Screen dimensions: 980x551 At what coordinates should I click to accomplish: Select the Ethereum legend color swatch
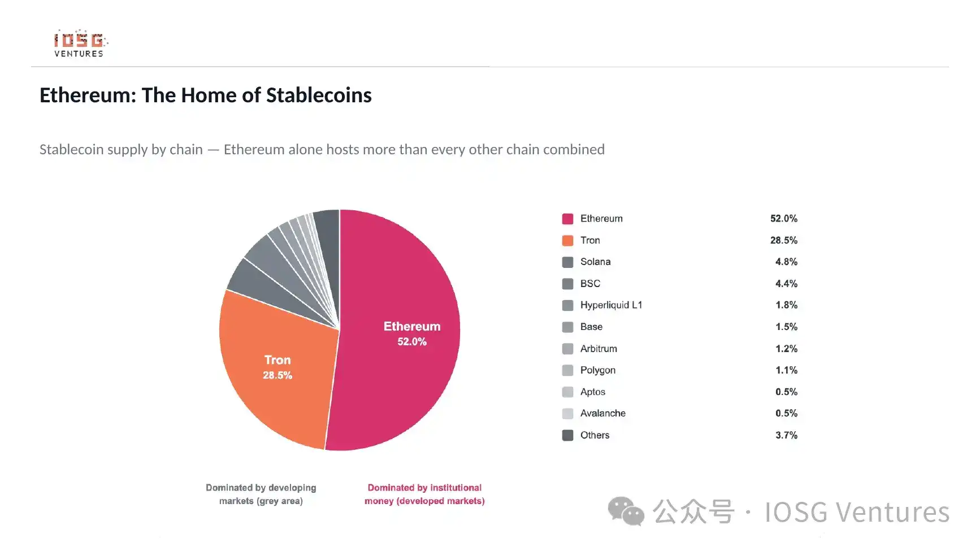[x=567, y=219]
